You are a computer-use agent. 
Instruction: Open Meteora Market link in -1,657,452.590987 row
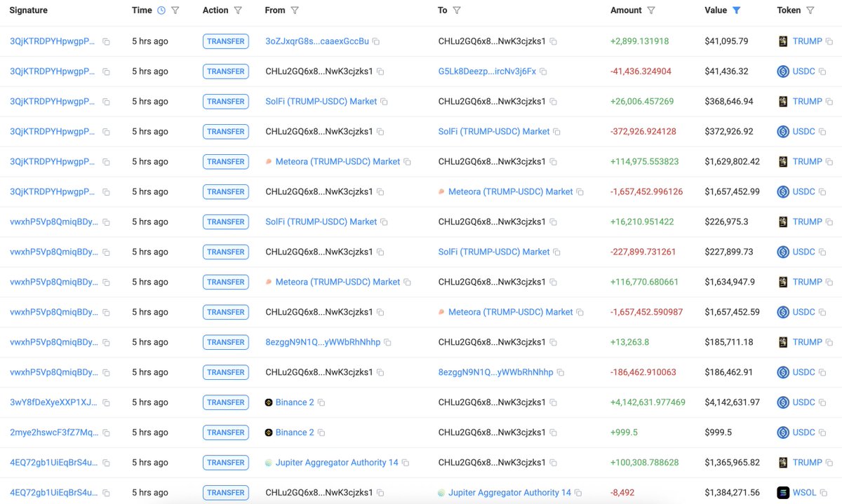[511, 312]
